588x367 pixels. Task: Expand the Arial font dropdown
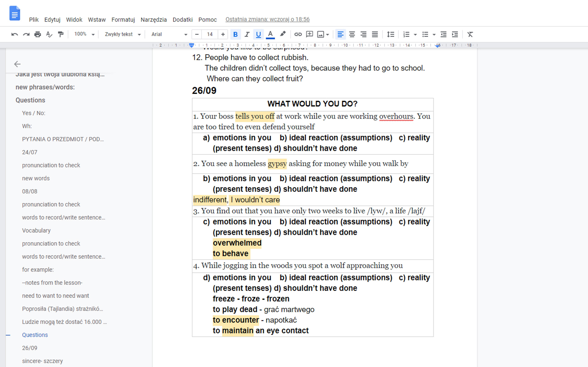point(169,34)
